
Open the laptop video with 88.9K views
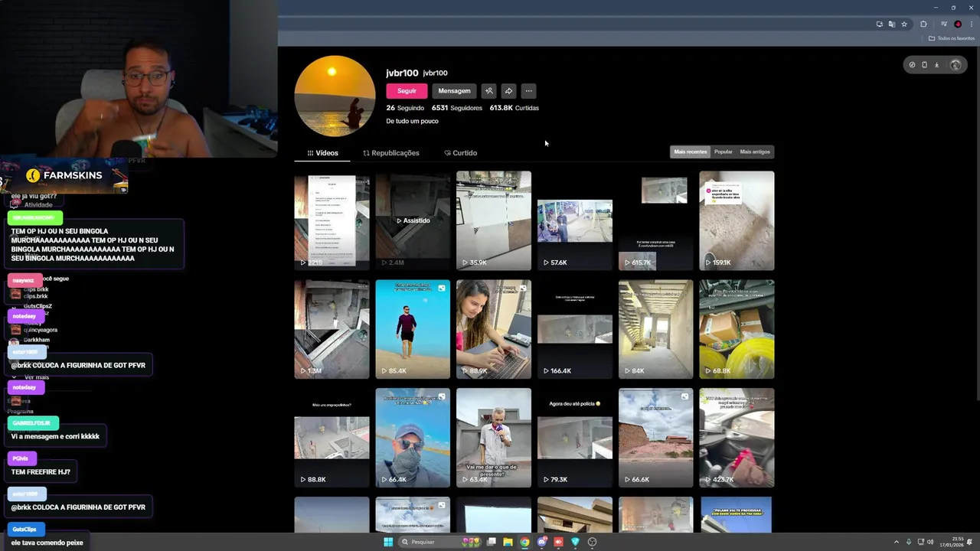tap(494, 329)
